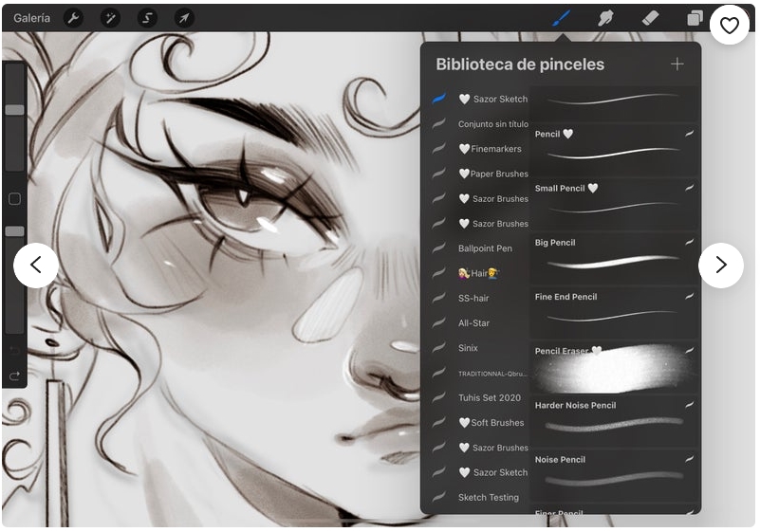Go to previous image with left arrow
The image size is (760, 532).
tap(36, 266)
